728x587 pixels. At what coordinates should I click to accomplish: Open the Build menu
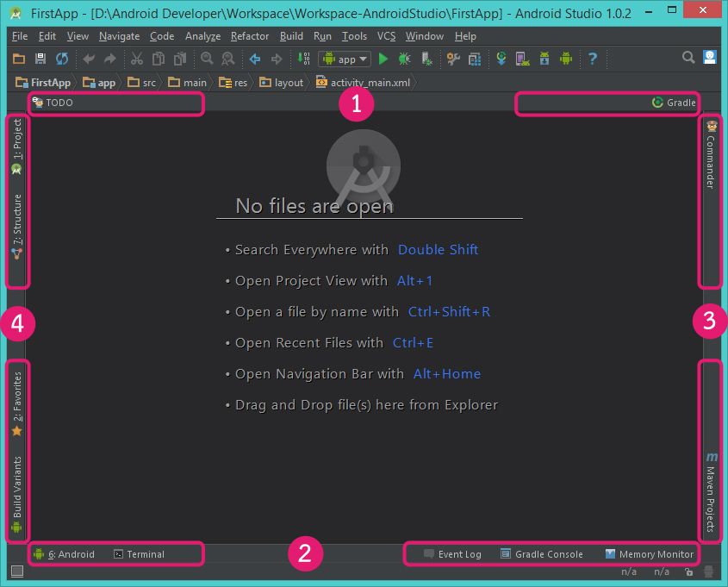point(291,36)
